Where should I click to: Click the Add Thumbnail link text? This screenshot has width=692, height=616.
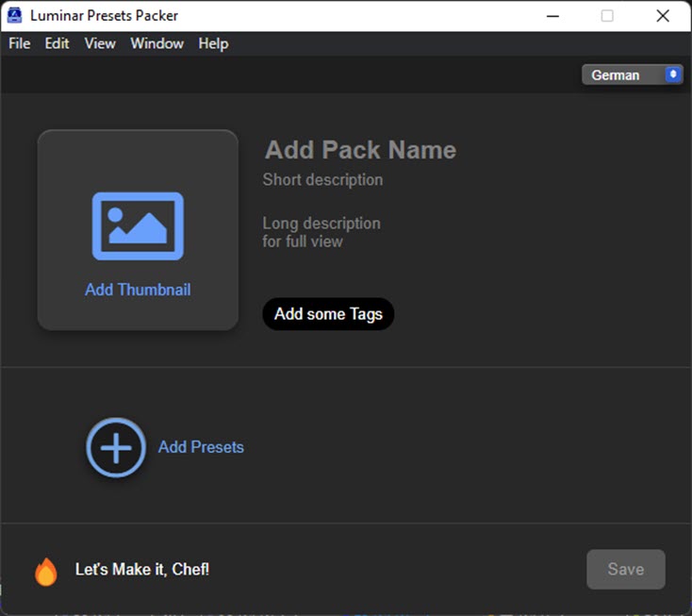click(138, 290)
